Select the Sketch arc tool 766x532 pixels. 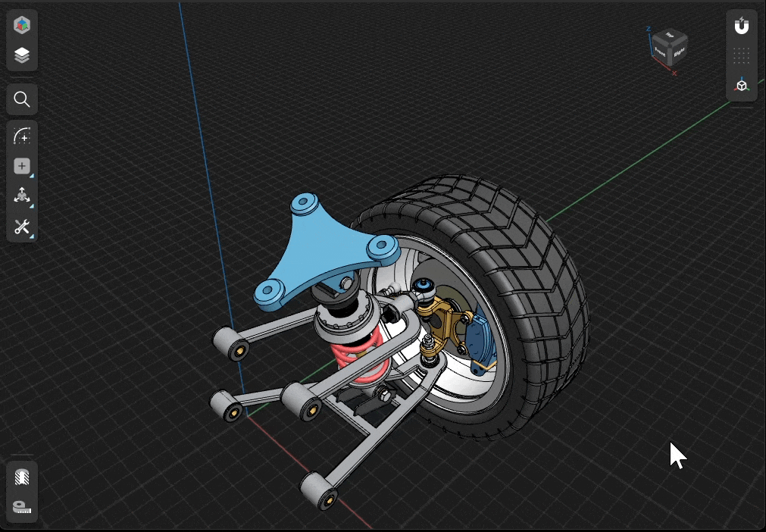[x=22, y=136]
